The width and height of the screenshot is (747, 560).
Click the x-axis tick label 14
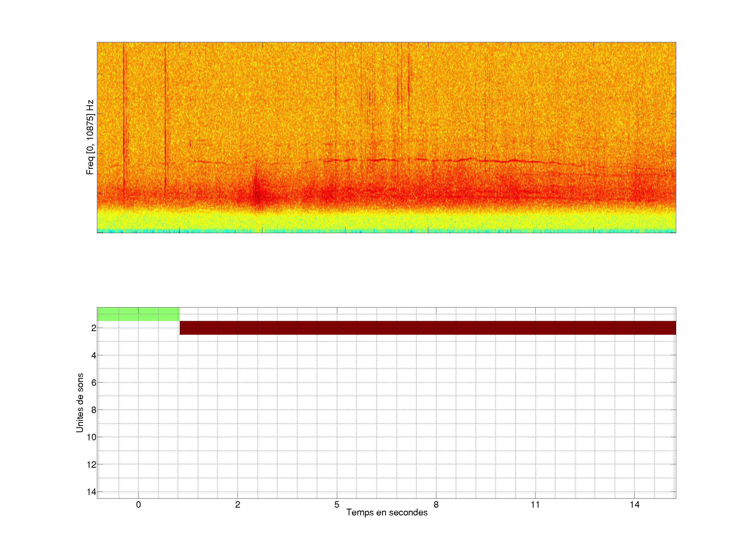pos(634,505)
